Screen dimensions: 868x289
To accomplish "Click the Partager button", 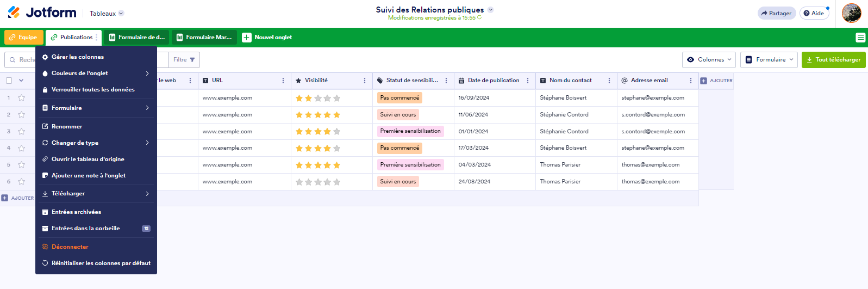I will 776,13.
